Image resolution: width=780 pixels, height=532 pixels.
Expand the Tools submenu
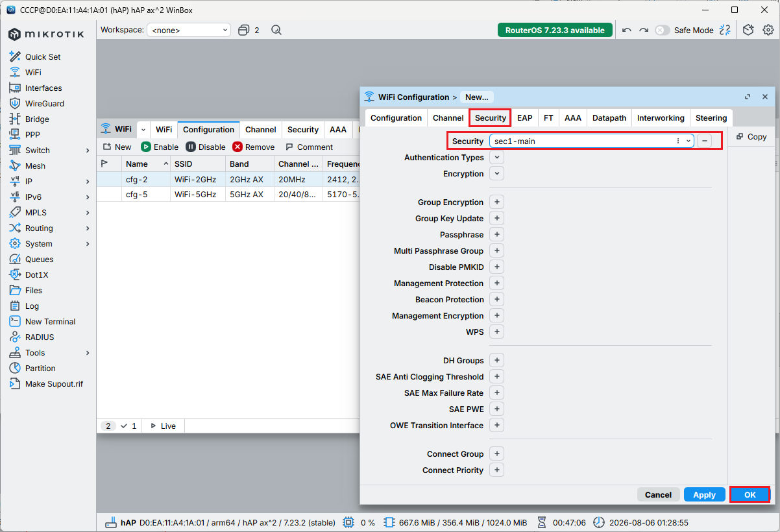88,352
